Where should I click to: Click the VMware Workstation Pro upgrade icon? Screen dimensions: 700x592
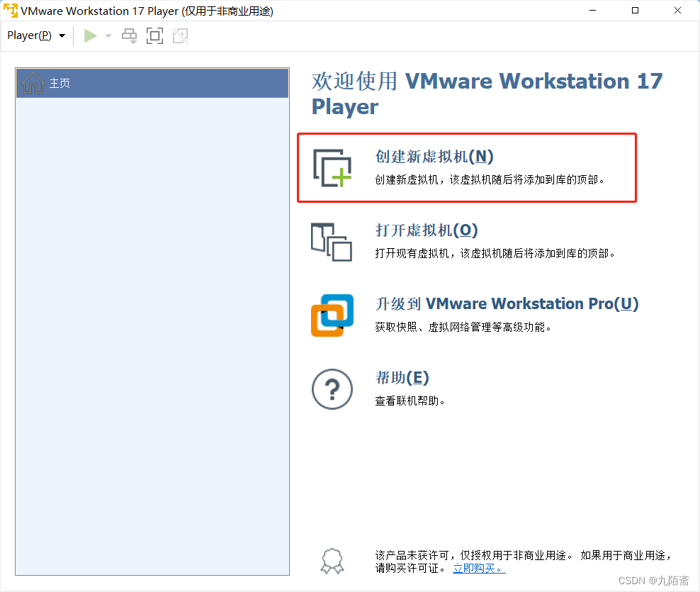pyautogui.click(x=332, y=315)
